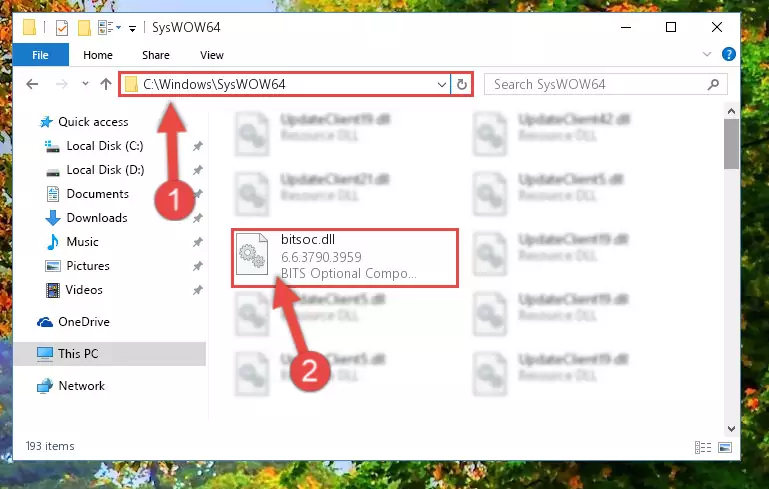Click the 193 items status text

click(50, 446)
